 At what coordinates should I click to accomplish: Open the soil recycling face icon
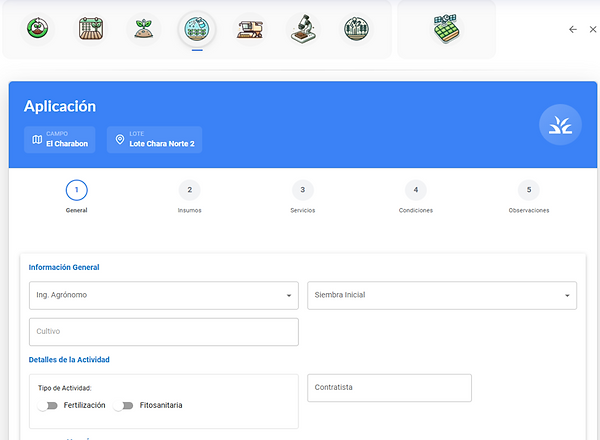38,29
